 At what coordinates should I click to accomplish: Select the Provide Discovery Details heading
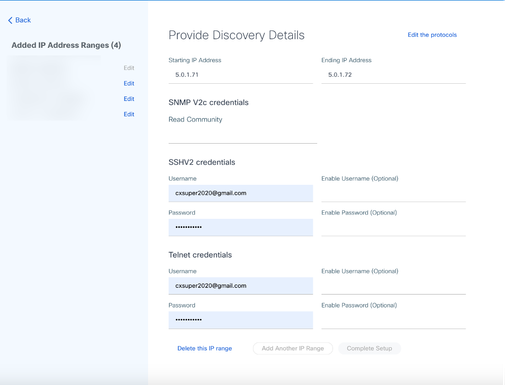236,35
